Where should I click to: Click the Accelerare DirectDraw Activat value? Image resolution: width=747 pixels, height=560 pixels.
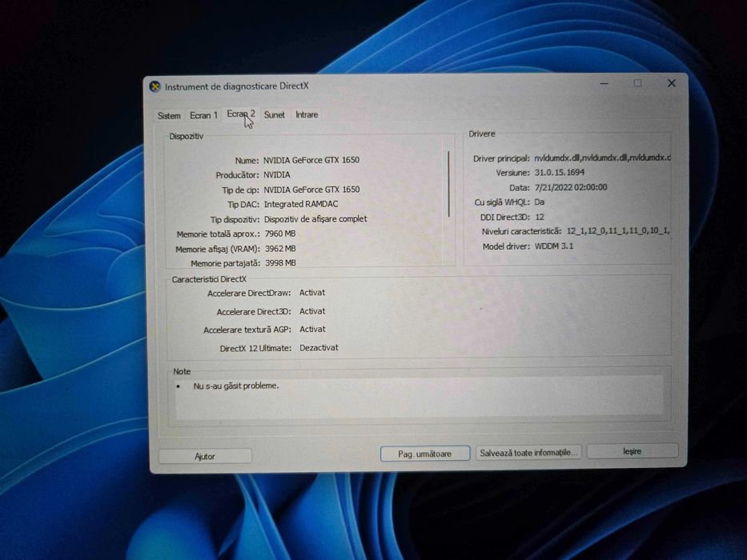click(312, 292)
